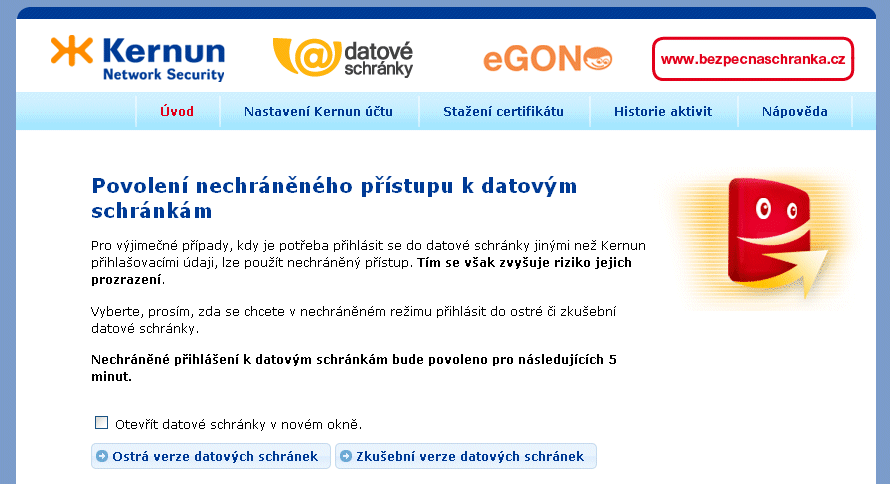
Task: Click the datové schránky envelope logo
Action: (343, 59)
